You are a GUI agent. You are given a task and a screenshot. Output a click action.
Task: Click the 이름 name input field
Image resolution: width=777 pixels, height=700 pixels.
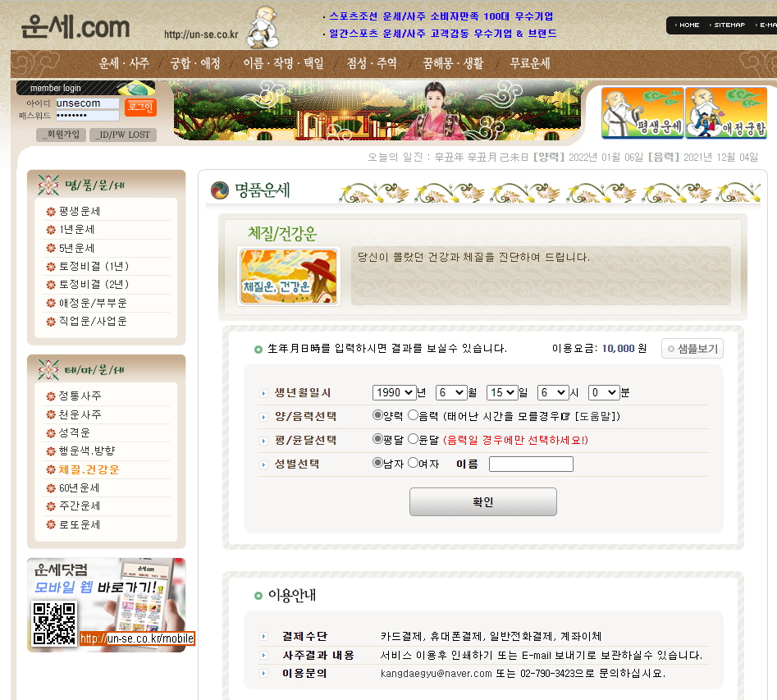pos(531,464)
